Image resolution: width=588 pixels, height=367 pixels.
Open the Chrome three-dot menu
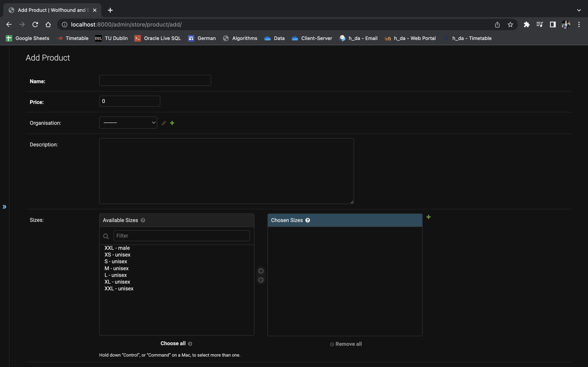click(x=579, y=24)
